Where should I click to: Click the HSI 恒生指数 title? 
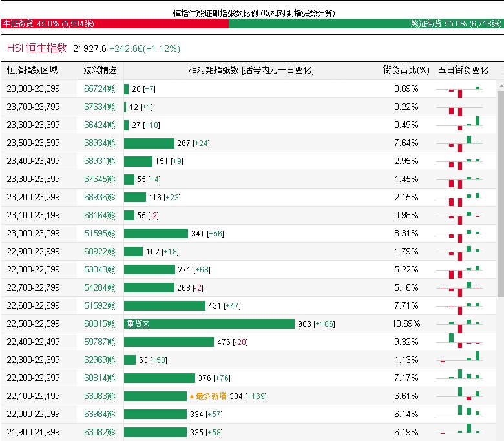click(37, 48)
